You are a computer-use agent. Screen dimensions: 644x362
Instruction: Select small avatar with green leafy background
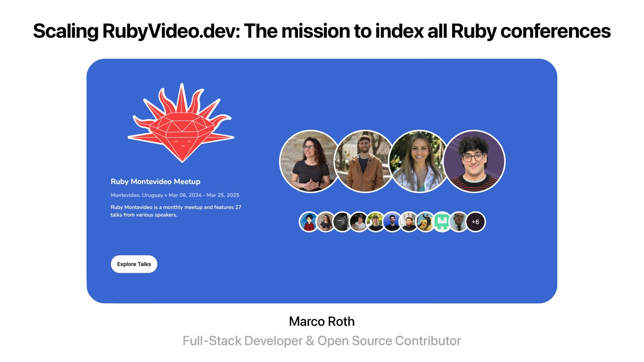tap(375, 222)
